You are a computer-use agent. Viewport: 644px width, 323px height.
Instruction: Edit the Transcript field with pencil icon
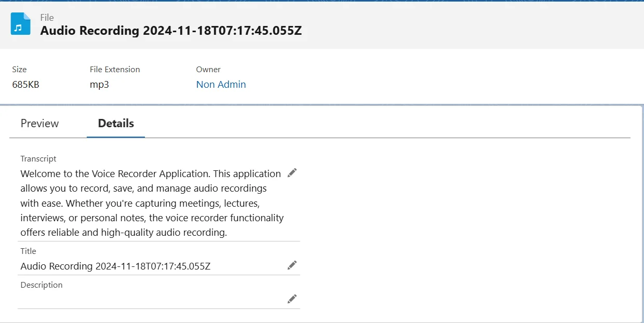[x=292, y=173]
